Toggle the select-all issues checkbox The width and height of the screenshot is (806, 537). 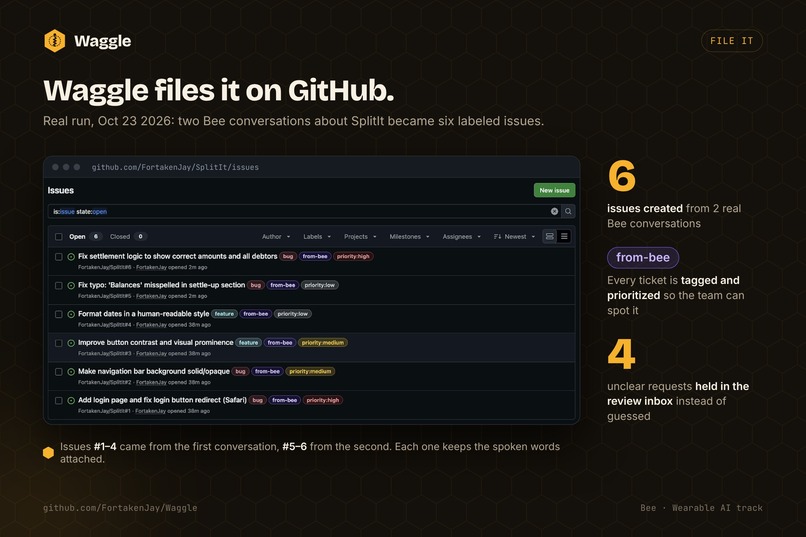[x=59, y=236]
